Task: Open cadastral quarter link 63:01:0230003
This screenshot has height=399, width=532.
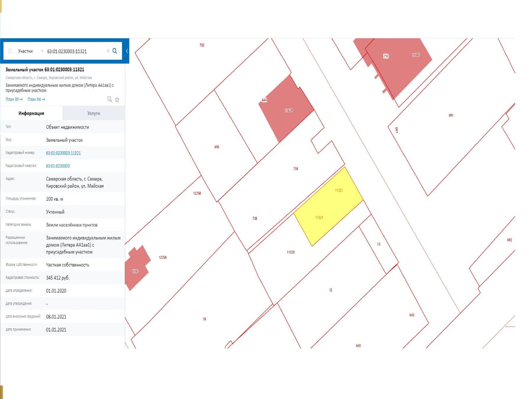Action: [x=58, y=166]
